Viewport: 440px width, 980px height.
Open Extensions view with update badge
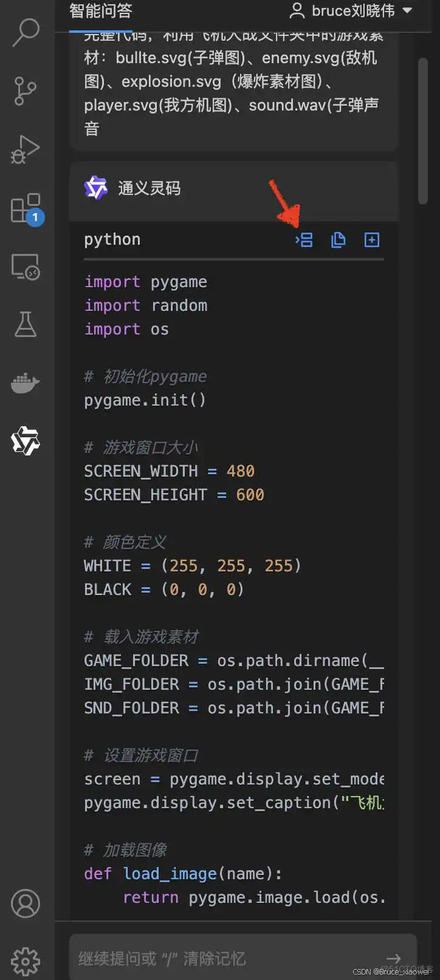click(x=26, y=208)
